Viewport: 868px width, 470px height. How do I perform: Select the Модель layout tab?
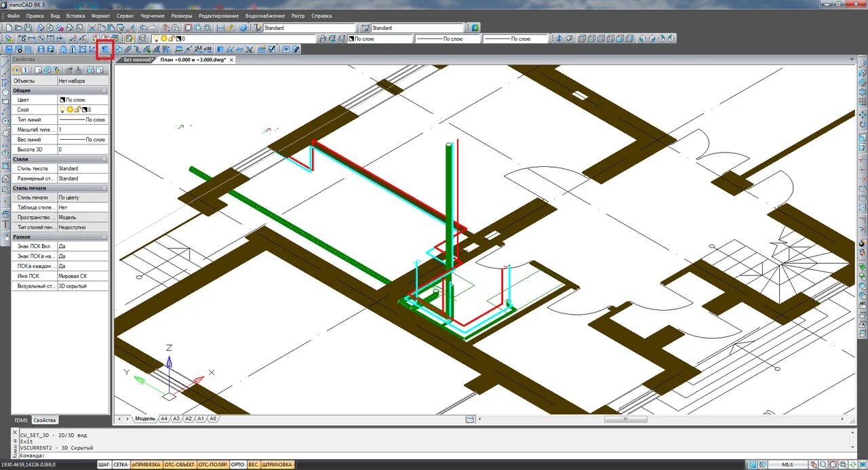point(145,418)
